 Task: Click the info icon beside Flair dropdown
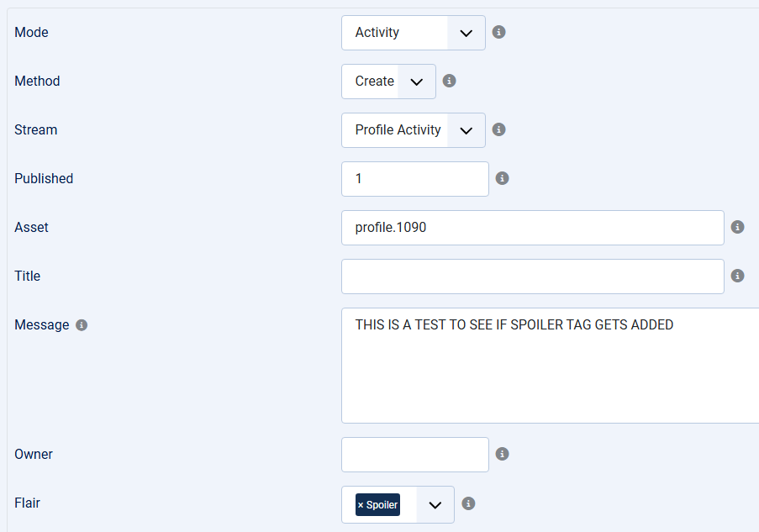click(x=468, y=504)
